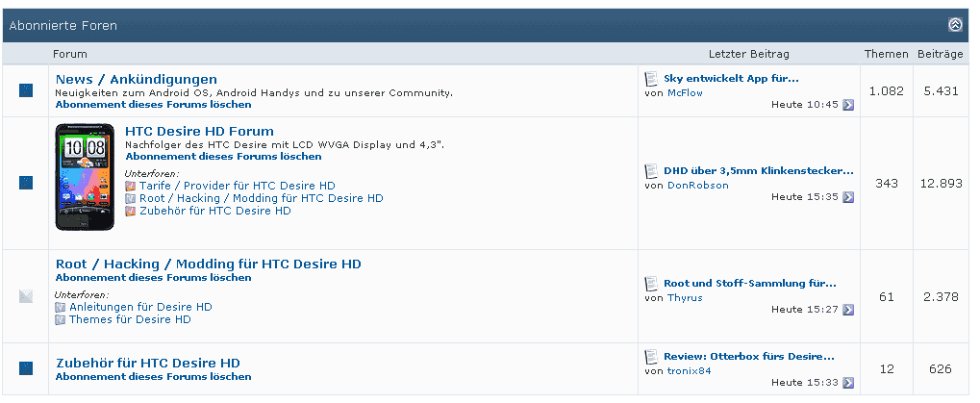Collapse the Abonnierte Foren section

pyautogui.click(x=955, y=25)
